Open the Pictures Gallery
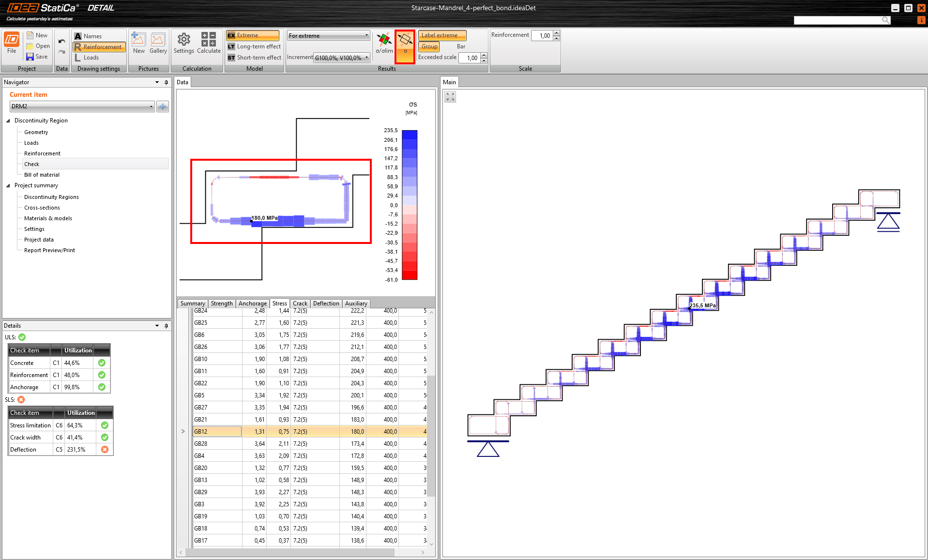The height and width of the screenshot is (560, 928). point(158,43)
